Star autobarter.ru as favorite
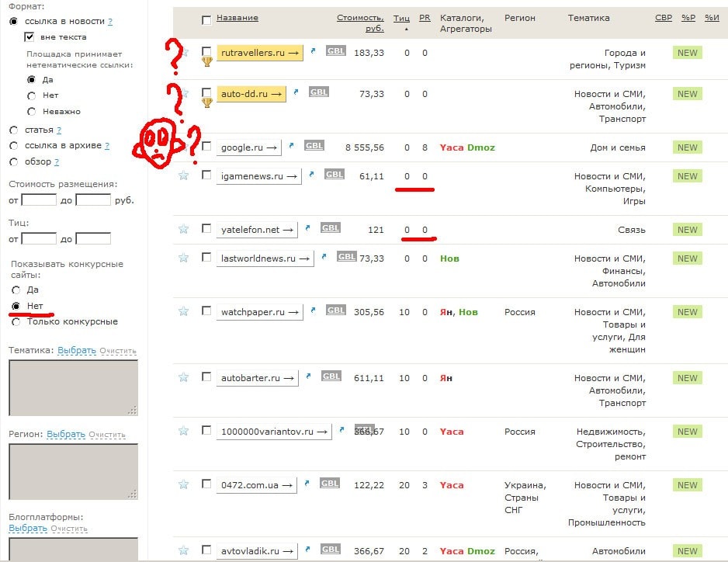The height and width of the screenshot is (562, 728). tap(183, 376)
